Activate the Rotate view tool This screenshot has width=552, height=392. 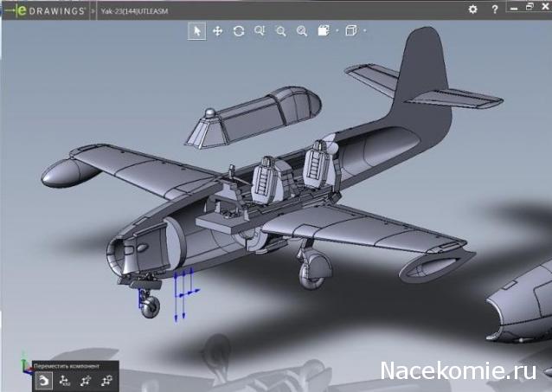[239, 31]
